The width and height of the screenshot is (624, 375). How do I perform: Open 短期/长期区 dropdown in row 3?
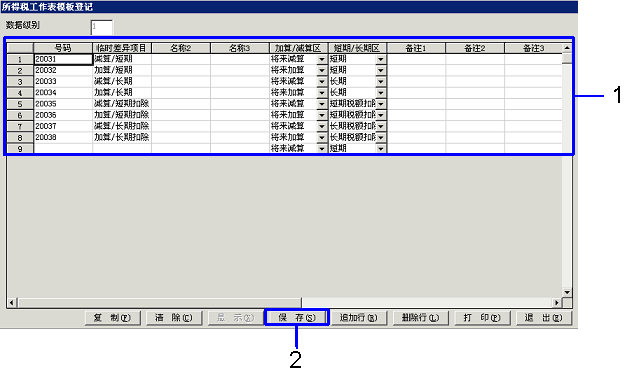(381, 82)
